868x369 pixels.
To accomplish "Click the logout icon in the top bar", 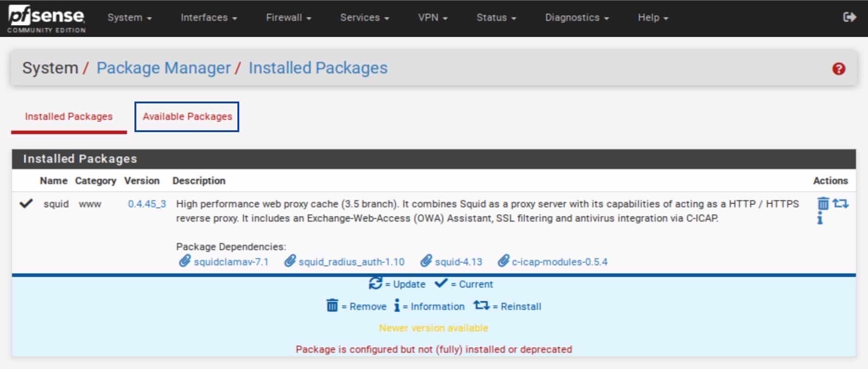I will click(x=849, y=18).
